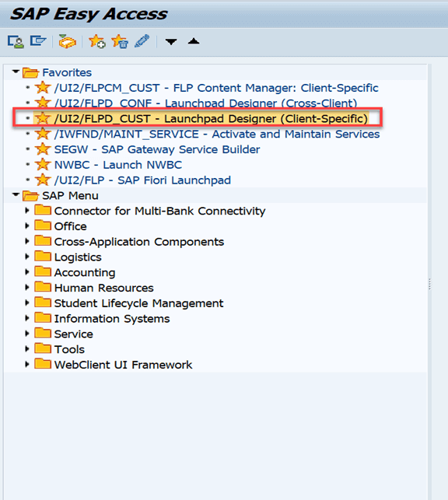Select /IWFND/MAINT_SERVICE Activate and Maintain Services
Viewport: 448px width, 500px height.
coord(217,135)
